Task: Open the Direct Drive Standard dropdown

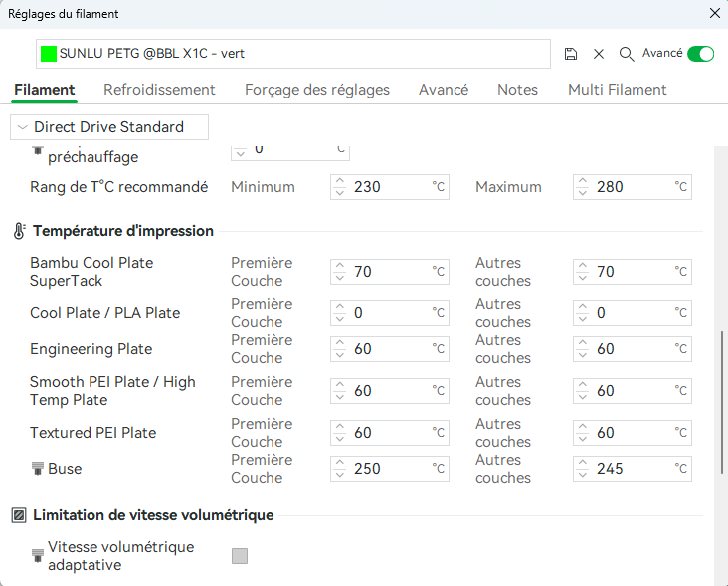Action: point(109,127)
